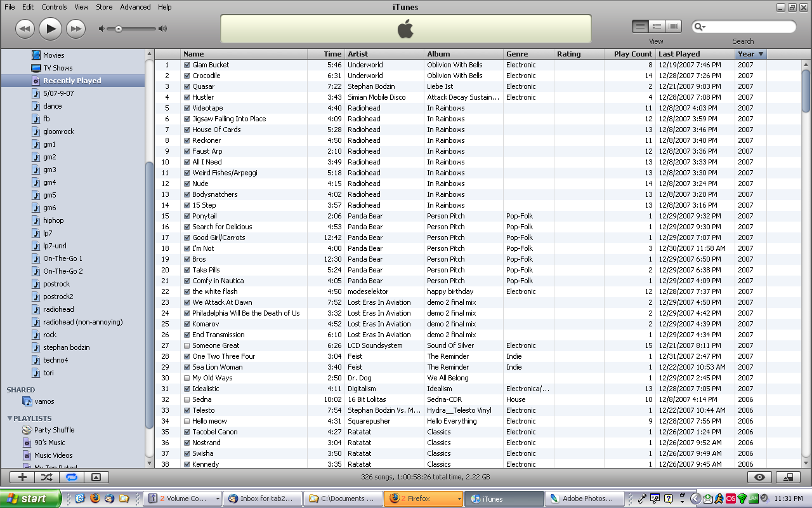Image resolution: width=812 pixels, height=508 pixels.
Task: Sort songs by the Play Count column
Action: point(630,54)
